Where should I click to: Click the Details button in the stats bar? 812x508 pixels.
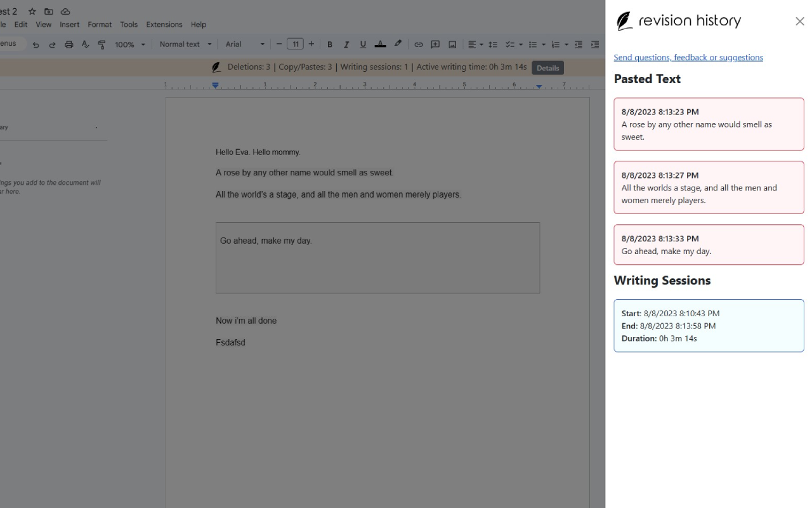tap(547, 68)
